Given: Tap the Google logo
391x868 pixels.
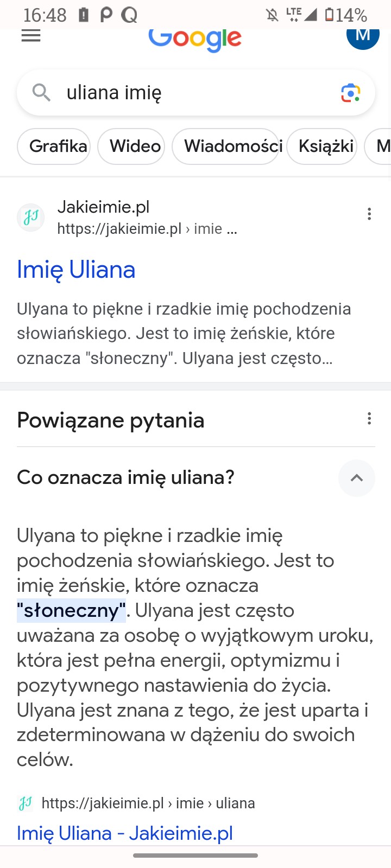Looking at the screenshot, I should tap(195, 39).
